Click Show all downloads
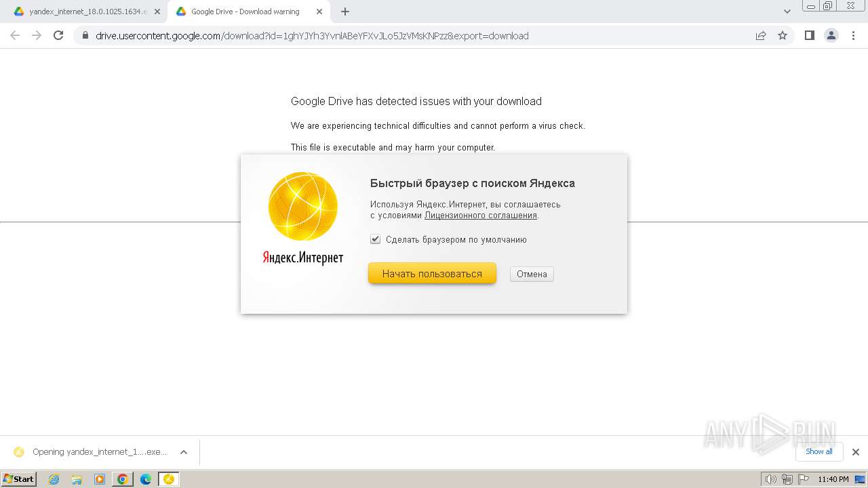The image size is (868, 488). (x=819, y=451)
